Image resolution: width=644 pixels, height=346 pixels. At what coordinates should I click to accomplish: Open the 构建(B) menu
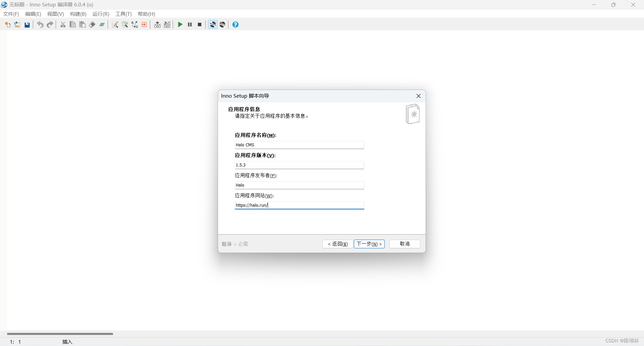(x=78, y=14)
